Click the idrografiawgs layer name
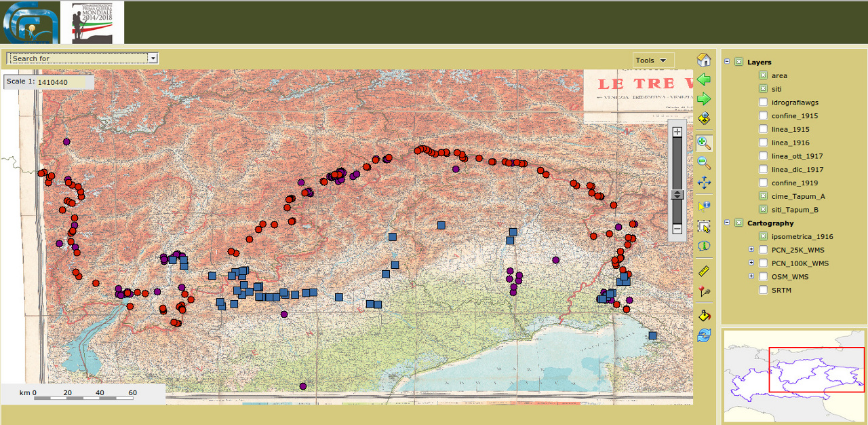The width and height of the screenshot is (868, 425). pos(796,103)
